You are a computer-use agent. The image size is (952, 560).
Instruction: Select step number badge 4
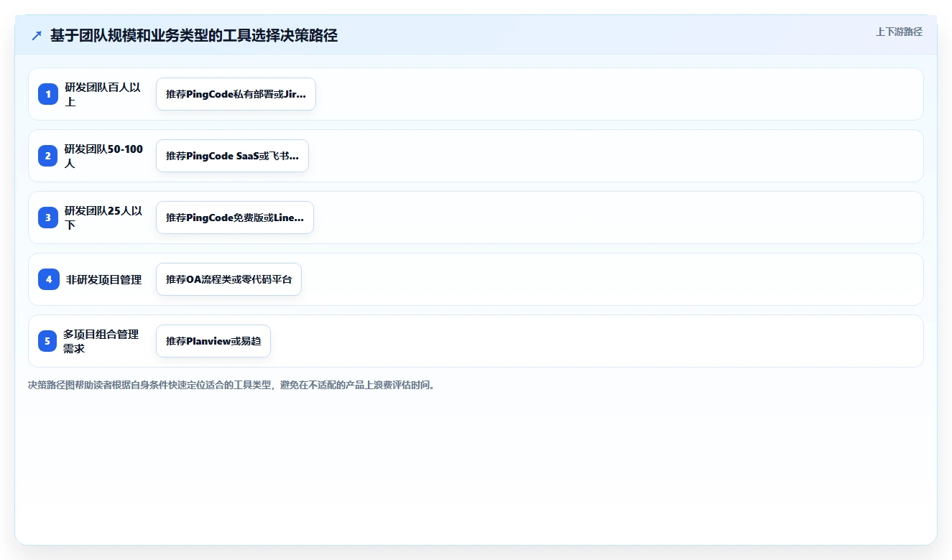pos(48,279)
